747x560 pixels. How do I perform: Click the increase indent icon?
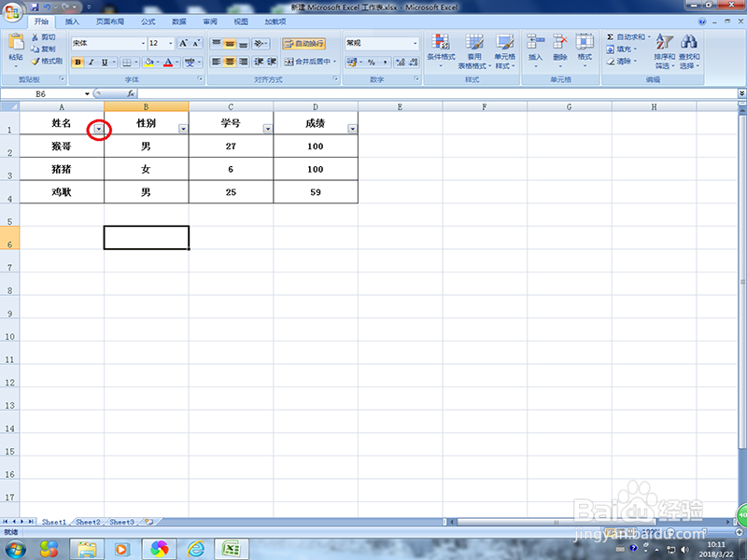(x=272, y=62)
